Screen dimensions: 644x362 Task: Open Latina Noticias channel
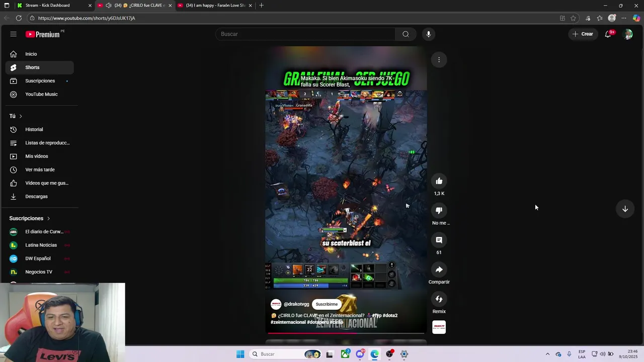pyautogui.click(x=40, y=245)
